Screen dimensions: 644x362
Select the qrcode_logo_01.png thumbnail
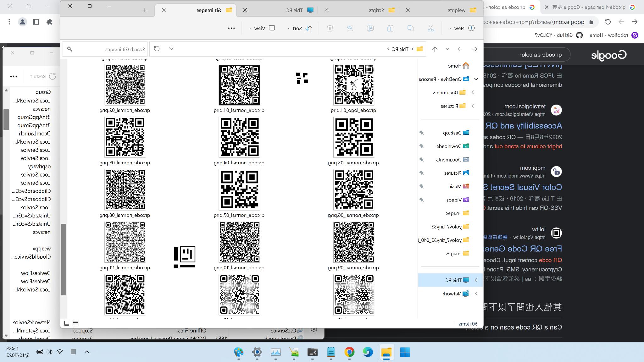click(x=353, y=85)
